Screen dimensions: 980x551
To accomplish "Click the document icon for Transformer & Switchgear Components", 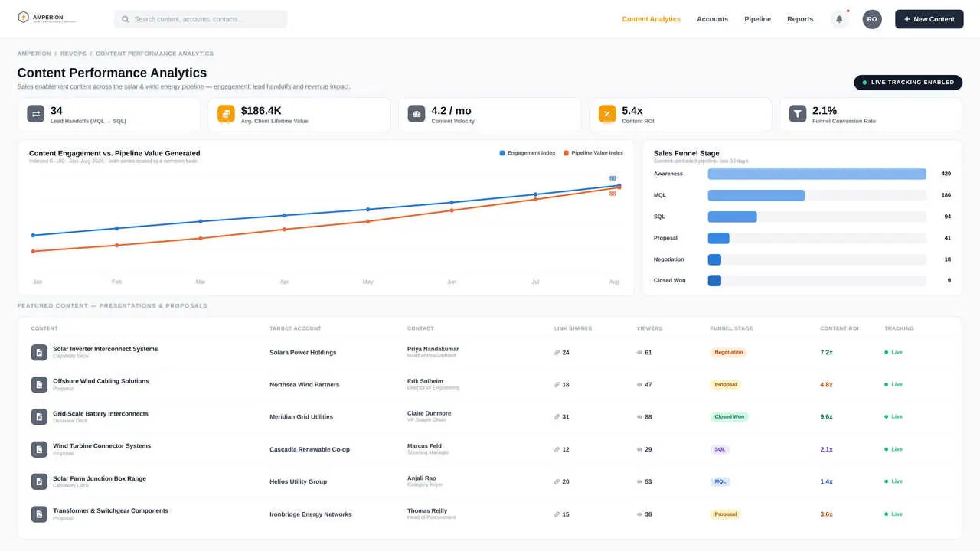I will pos(39,514).
